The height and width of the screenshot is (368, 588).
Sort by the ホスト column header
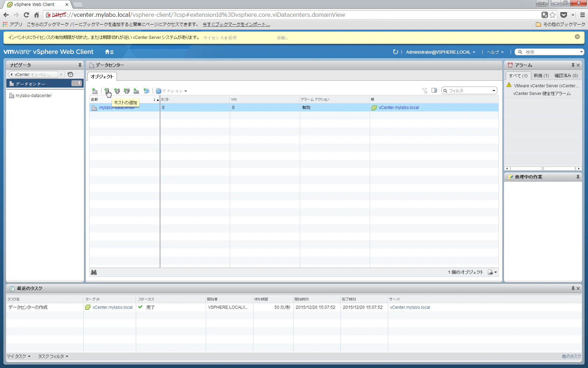pyautogui.click(x=195, y=100)
